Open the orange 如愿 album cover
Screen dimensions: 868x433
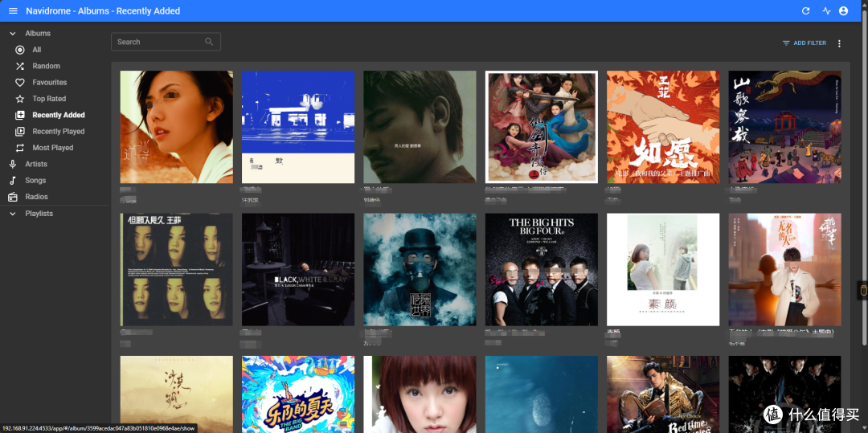(x=663, y=127)
